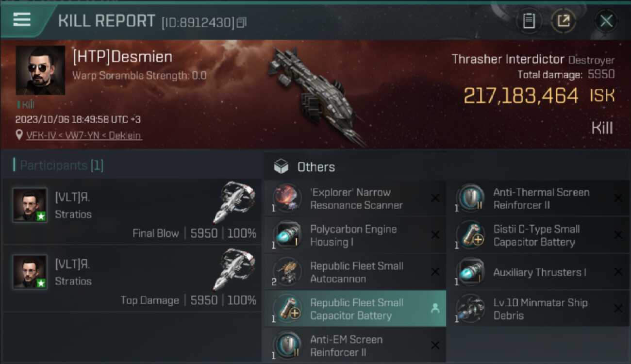The image size is (631, 364).
Task: Click the clipboard report icon
Action: [x=529, y=21]
